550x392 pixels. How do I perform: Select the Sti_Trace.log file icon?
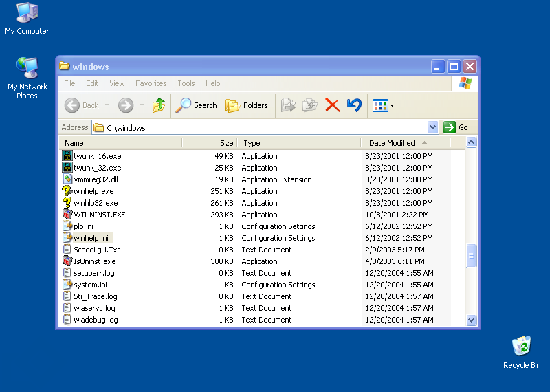click(67, 296)
